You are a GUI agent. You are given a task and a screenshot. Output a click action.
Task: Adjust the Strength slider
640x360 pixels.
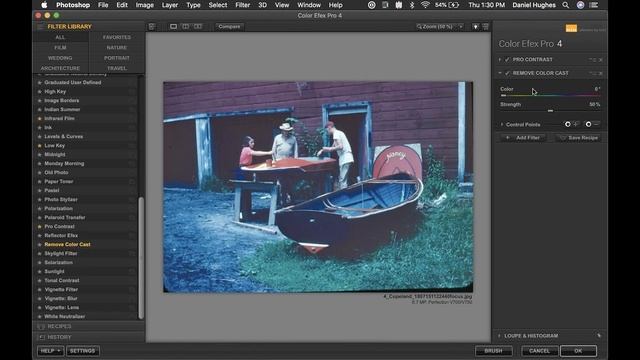click(x=550, y=111)
